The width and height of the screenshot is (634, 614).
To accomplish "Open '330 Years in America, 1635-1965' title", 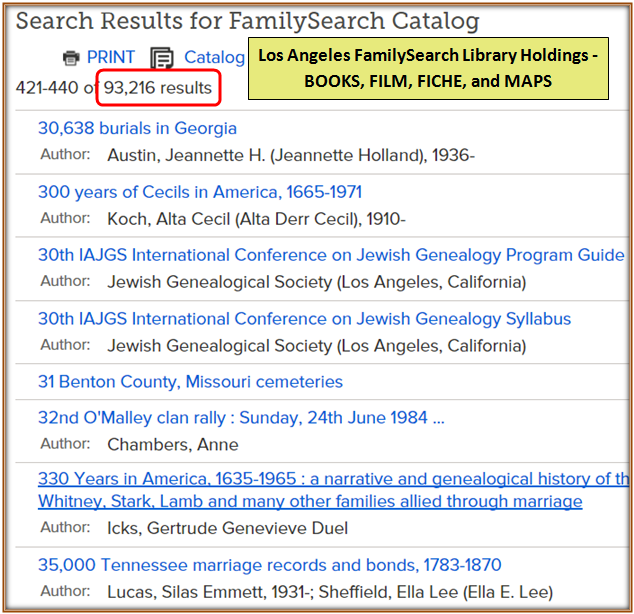I will (332, 479).
